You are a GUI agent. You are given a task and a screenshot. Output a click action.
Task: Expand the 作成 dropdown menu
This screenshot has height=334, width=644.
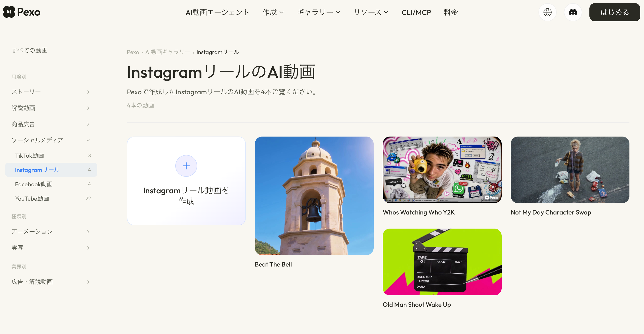click(273, 12)
